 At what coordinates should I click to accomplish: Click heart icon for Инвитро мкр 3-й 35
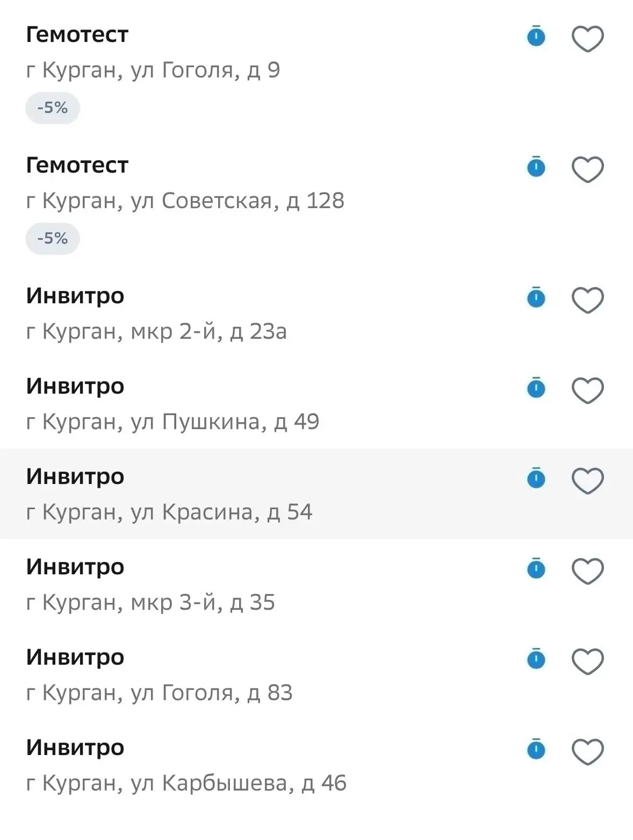587,571
